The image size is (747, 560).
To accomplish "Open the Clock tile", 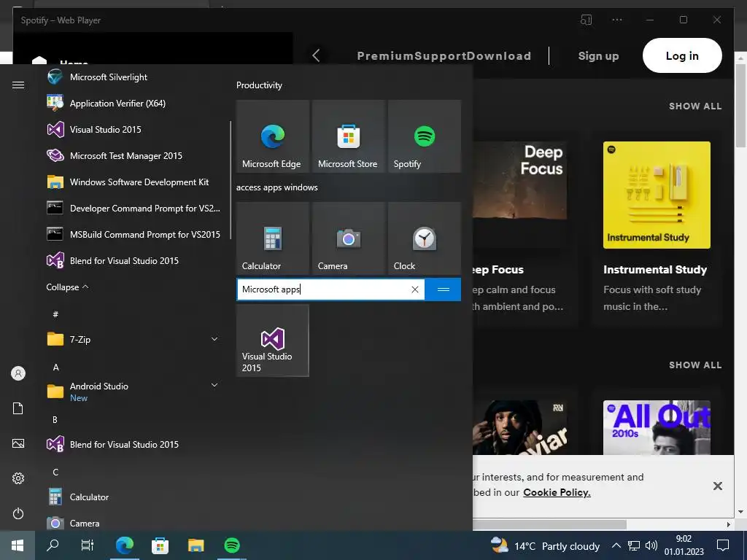I will pyautogui.click(x=424, y=238).
